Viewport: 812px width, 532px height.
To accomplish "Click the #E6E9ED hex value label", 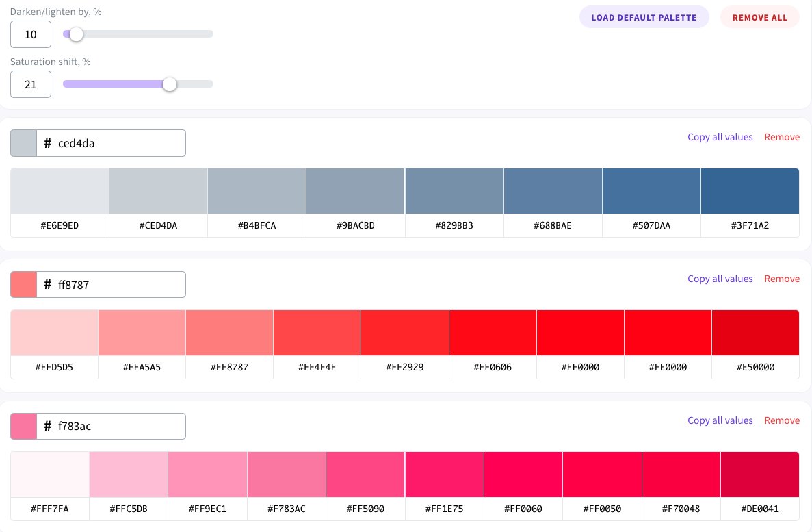I will 60,225.
